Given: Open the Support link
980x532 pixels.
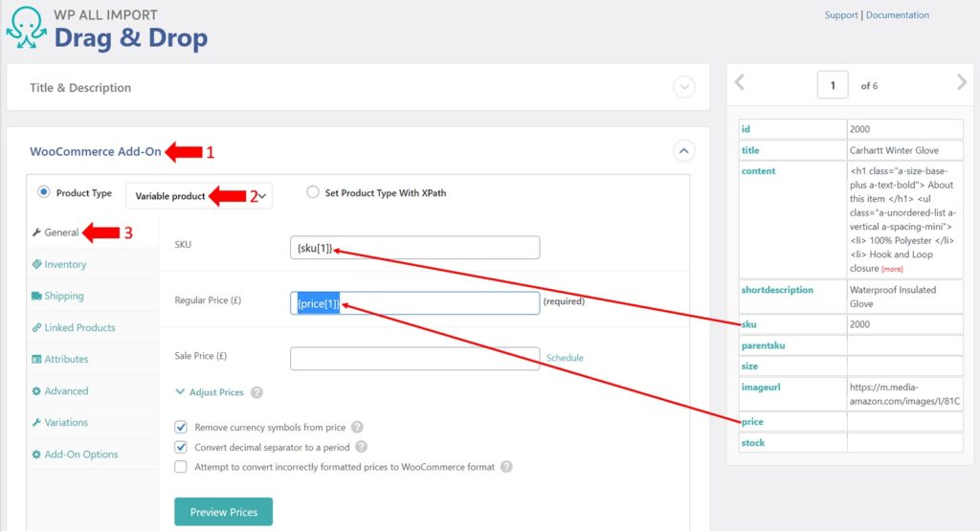Looking at the screenshot, I should [x=840, y=15].
